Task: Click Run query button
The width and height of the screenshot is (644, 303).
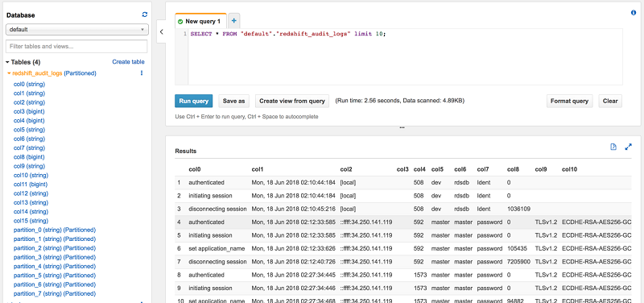Action: point(194,101)
